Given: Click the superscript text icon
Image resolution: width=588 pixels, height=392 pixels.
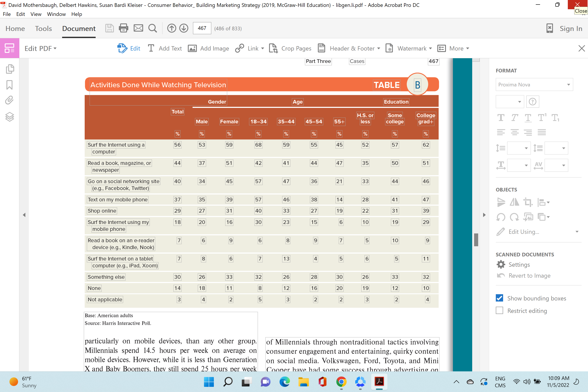Looking at the screenshot, I should pos(542,118).
